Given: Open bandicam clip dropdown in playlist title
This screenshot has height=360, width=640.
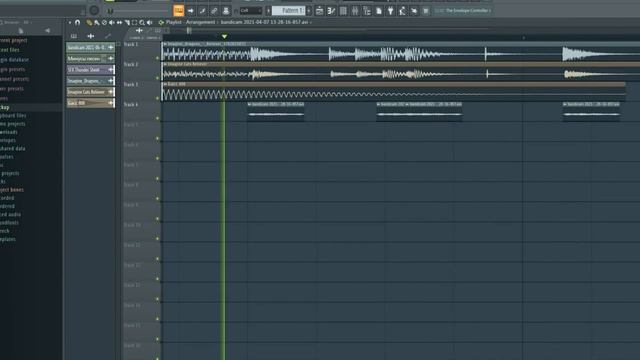Looking at the screenshot, I should 266,22.
